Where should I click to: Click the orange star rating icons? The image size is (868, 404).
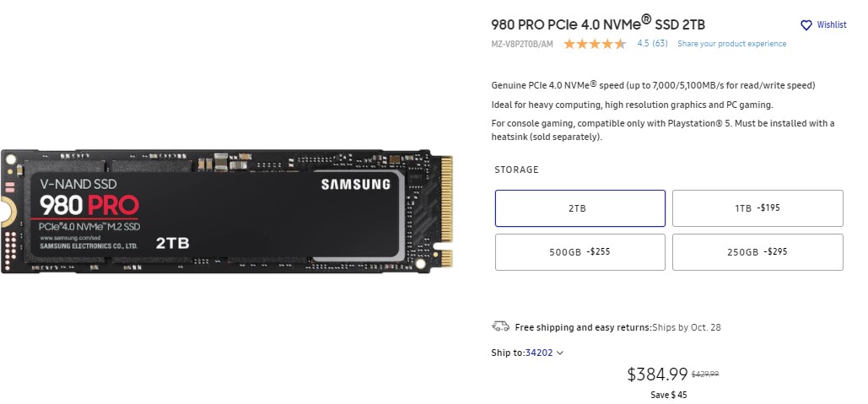[594, 44]
